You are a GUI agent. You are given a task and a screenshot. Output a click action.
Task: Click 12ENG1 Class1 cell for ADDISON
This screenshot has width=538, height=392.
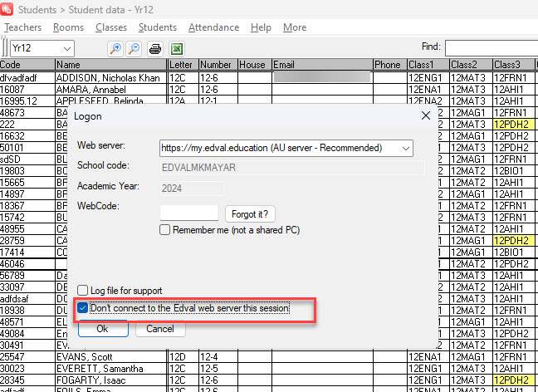428,78
